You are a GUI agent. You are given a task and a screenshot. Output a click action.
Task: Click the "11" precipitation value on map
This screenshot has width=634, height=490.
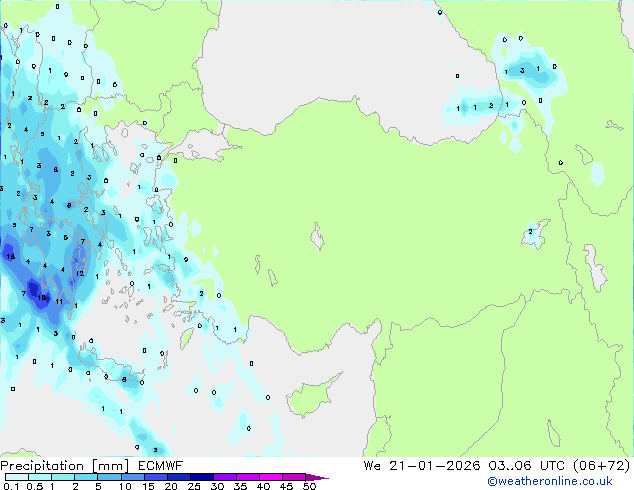[x=59, y=302]
